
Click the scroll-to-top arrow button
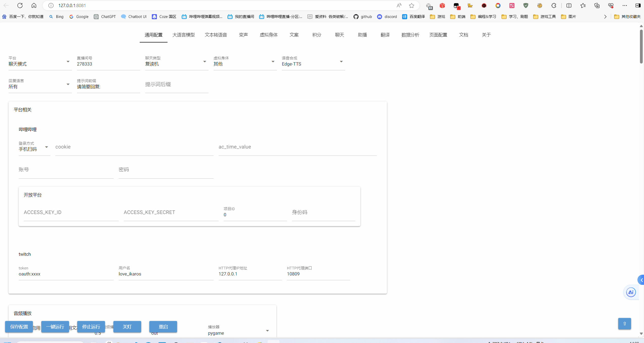click(x=624, y=324)
